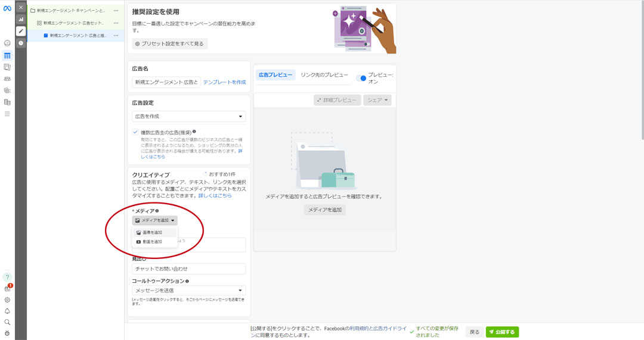Open the bar chart view in dark sidebar
The image size is (644, 340).
21,19
